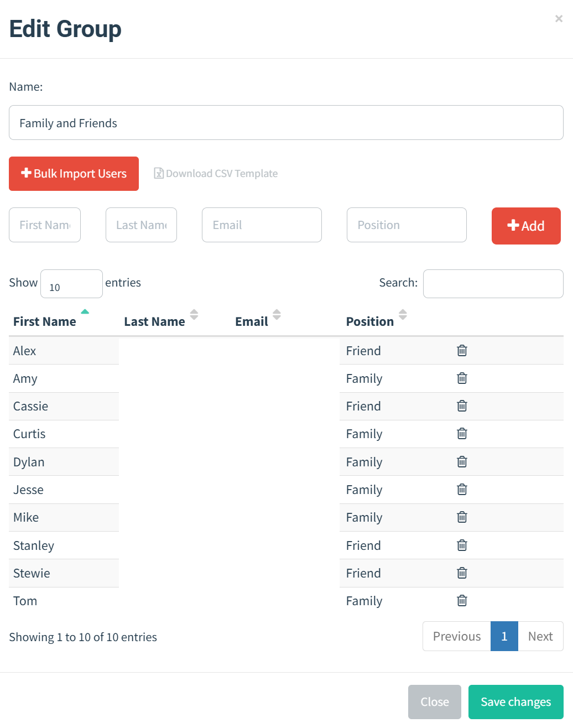Delete Dylan from the group
Image resolution: width=573 pixels, height=728 pixels.
(x=462, y=462)
